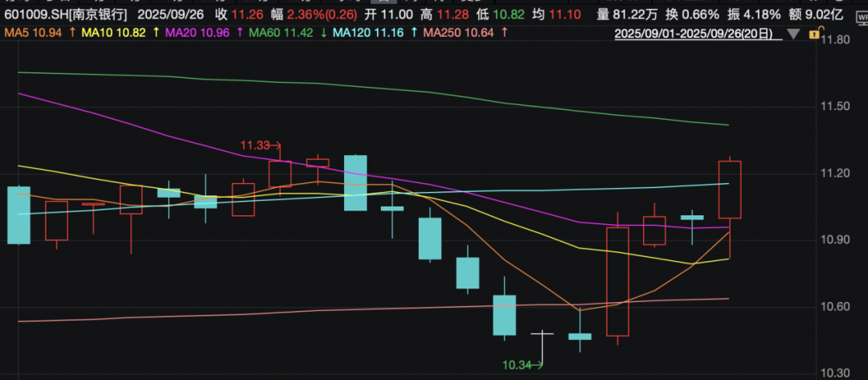Click the 601009.SH[南京银行] stock title

(65, 14)
